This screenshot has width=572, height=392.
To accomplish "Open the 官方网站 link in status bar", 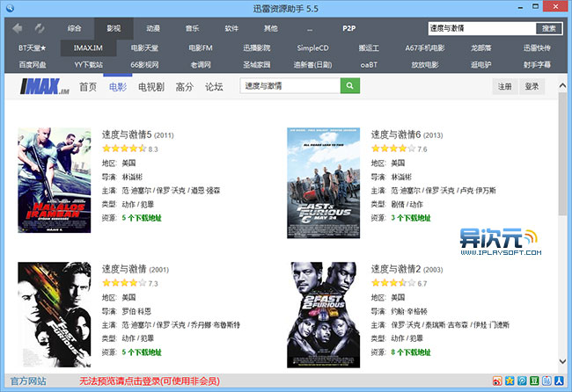I will (x=28, y=381).
